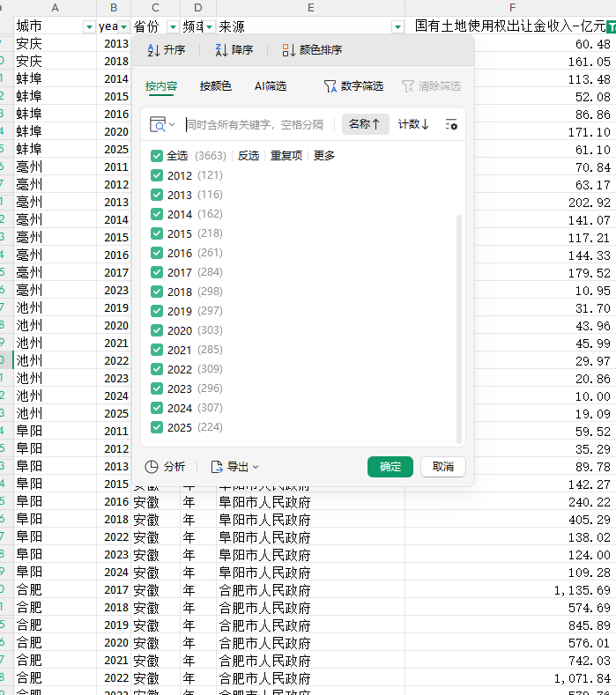Select column A header

[x=55, y=8]
